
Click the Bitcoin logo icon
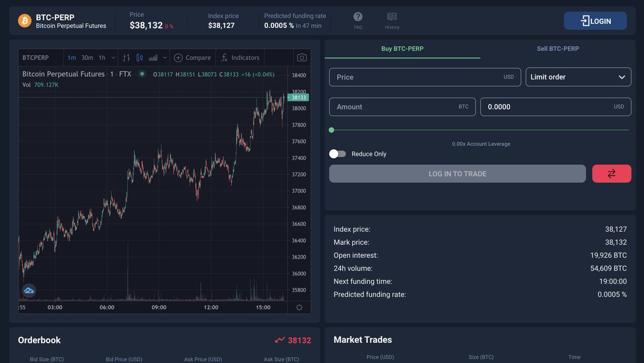25,21
